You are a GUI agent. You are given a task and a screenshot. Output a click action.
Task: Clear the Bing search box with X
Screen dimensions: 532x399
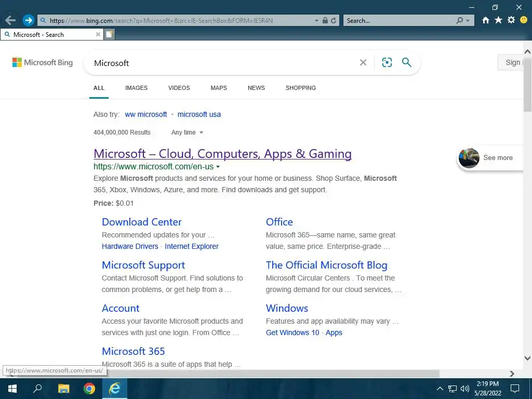tap(363, 62)
